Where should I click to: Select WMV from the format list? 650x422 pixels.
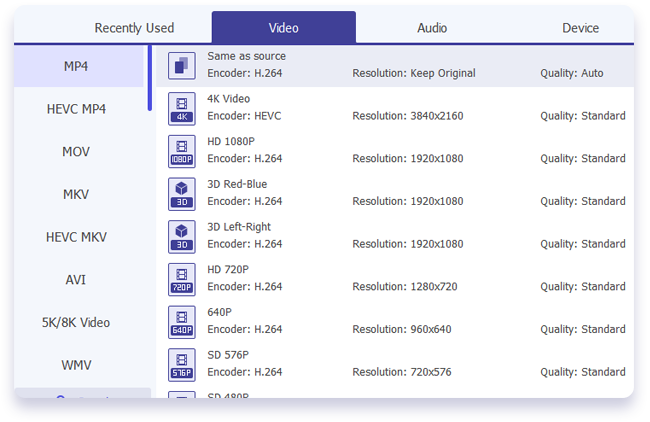coord(76,365)
